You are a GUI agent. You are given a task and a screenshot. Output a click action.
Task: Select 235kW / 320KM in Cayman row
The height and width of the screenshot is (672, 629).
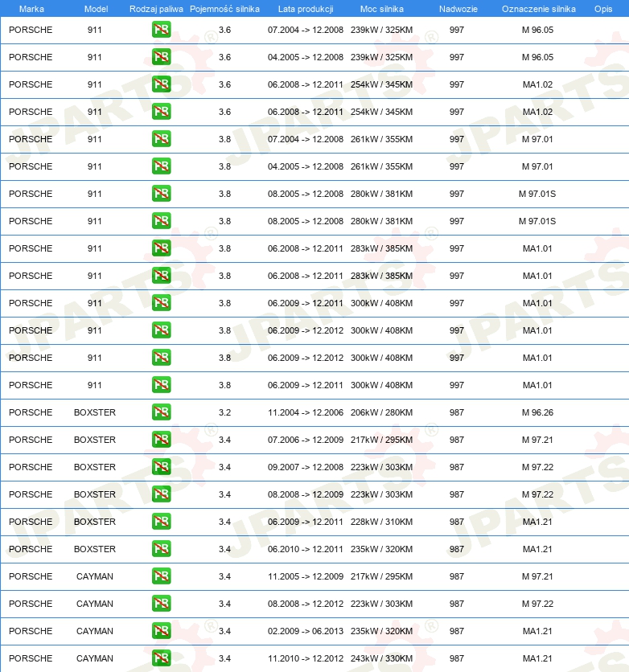pos(381,631)
